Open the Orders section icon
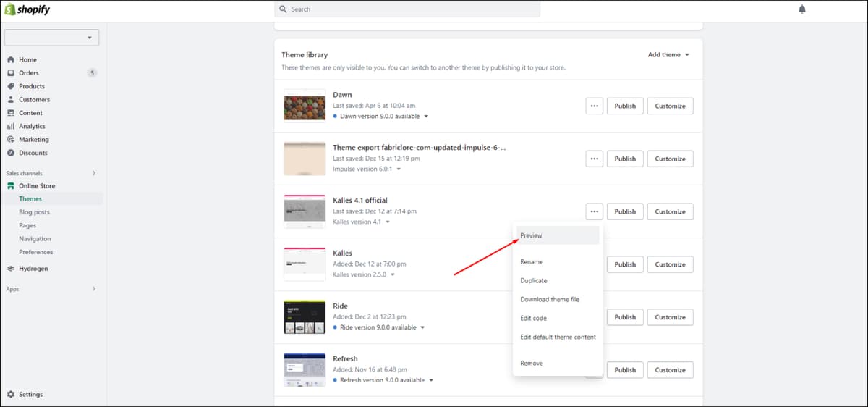This screenshot has width=868, height=407. coord(11,72)
